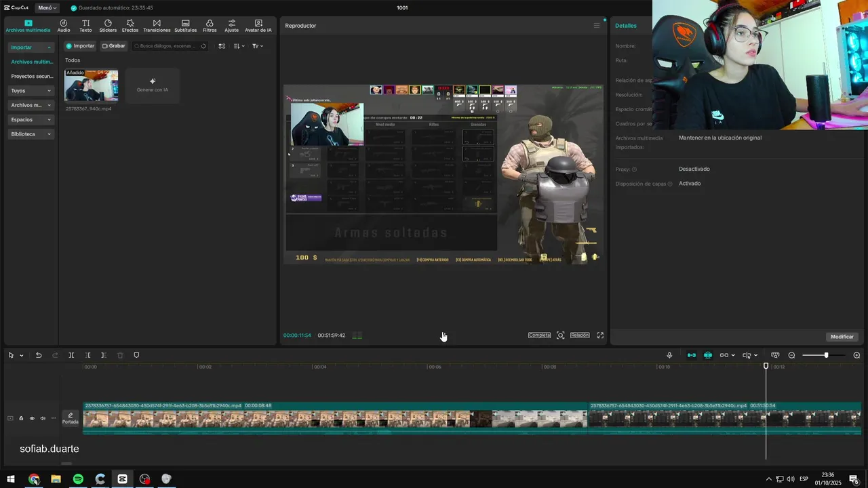This screenshot has height=488, width=868.
Task: Delete left of playhead
Action: click(x=87, y=355)
